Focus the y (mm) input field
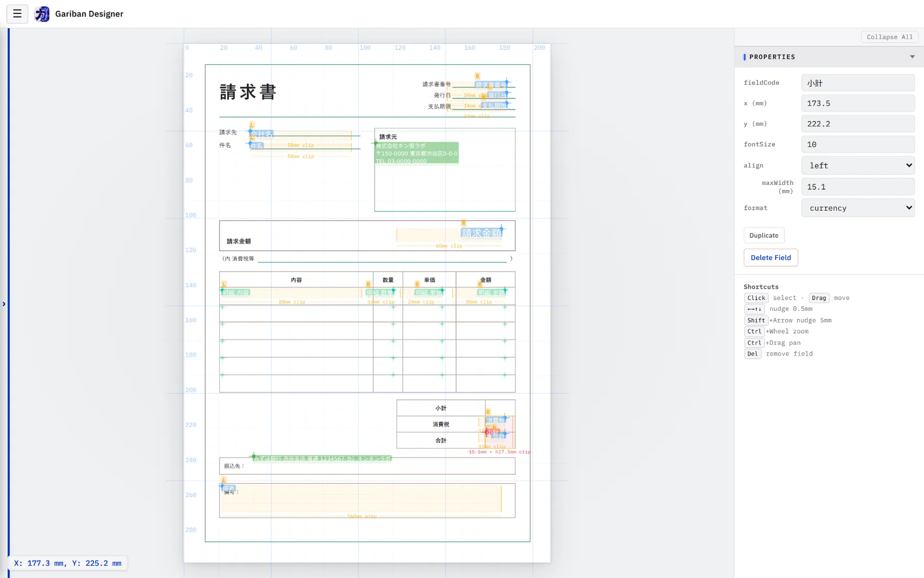The width and height of the screenshot is (924, 578). tap(858, 124)
